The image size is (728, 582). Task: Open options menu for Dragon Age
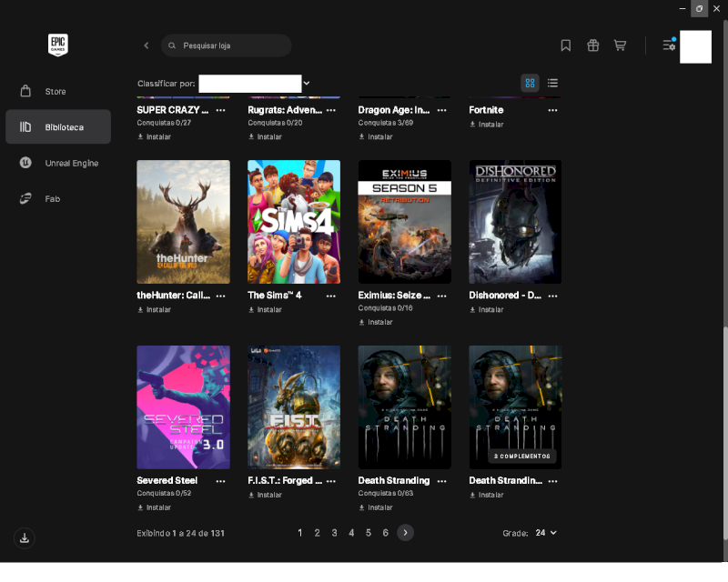click(x=442, y=110)
